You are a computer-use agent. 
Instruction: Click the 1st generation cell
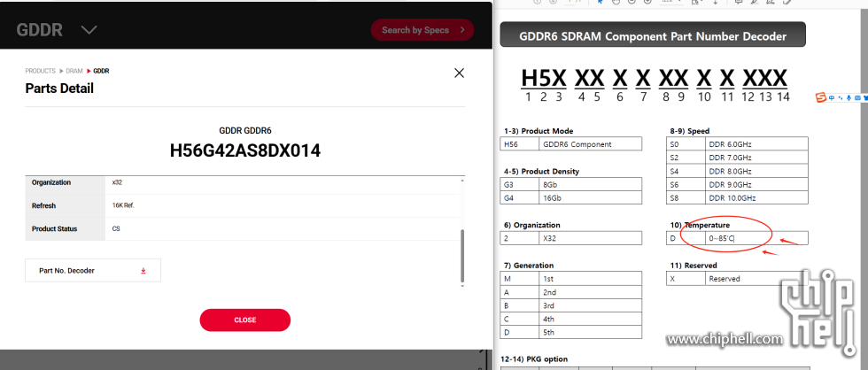pyautogui.click(x=590, y=279)
